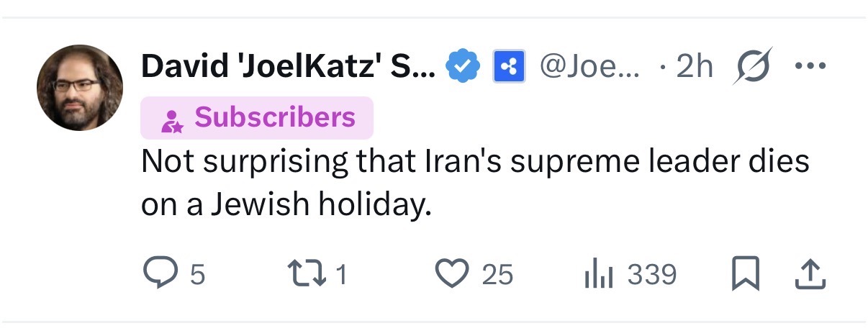868x336 pixels.
Task: Click the reply speech bubble icon
Action: [159, 273]
